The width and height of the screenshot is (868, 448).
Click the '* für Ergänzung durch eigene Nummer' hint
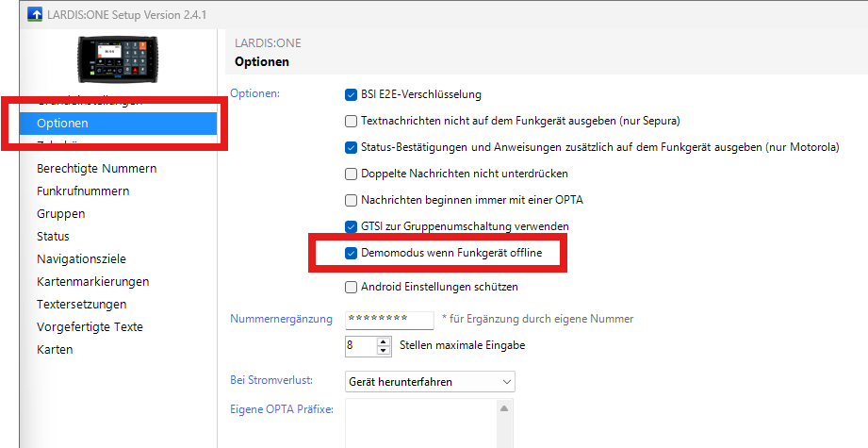[x=537, y=319]
